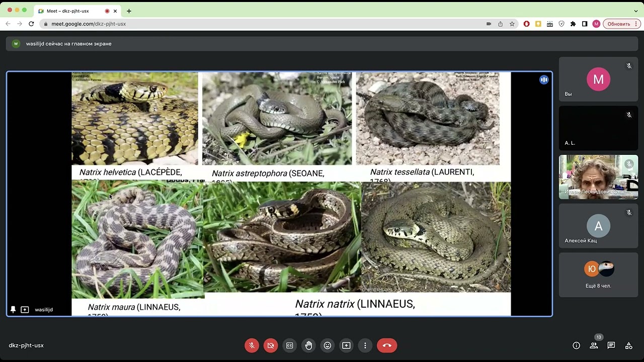Viewport: 644px width, 362px height.
Task: Open the 'Ещё 8 чел.' tile
Action: pos(598,275)
